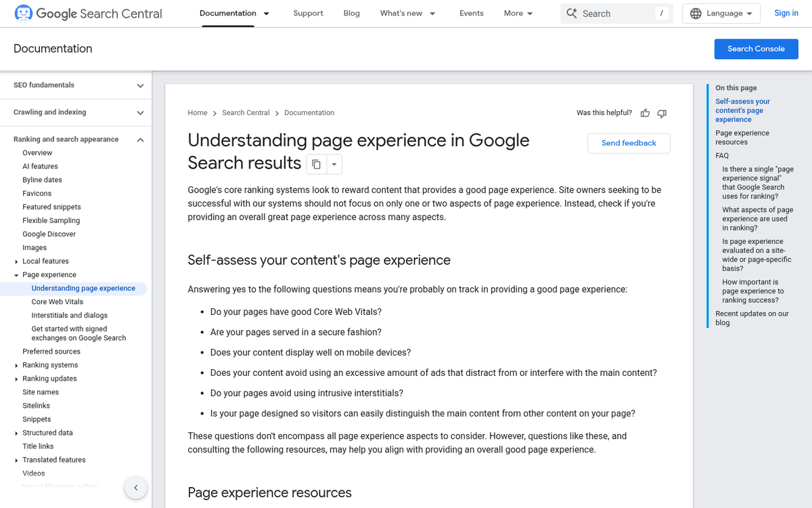Click the Send feedback button
Image resolution: width=812 pixels, height=508 pixels.
629,143
